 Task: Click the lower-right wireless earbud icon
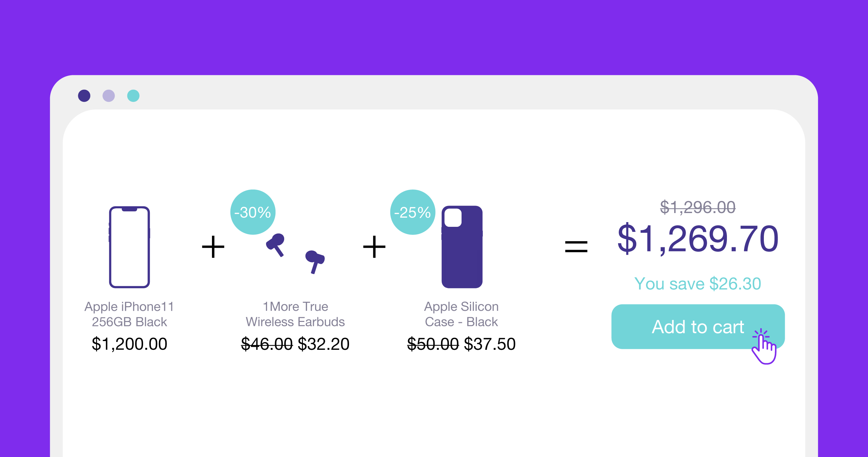[315, 260]
